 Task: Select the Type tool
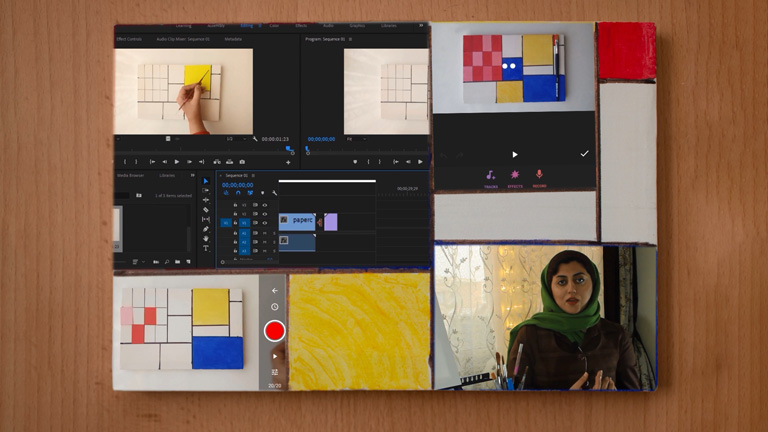206,248
